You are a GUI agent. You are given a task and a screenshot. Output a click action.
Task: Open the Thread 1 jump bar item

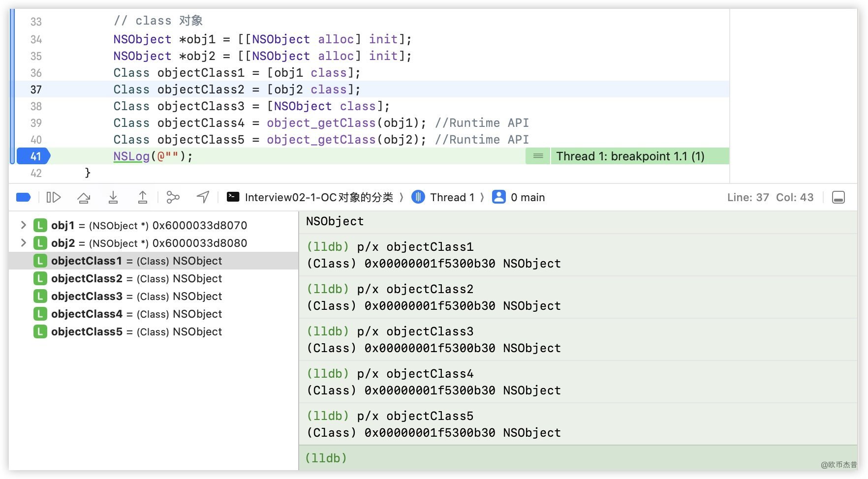point(452,197)
